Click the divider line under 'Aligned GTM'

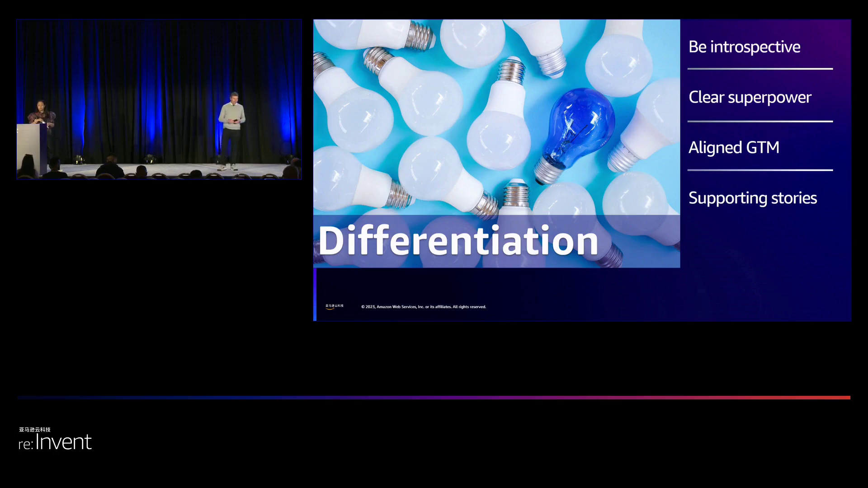(x=759, y=170)
